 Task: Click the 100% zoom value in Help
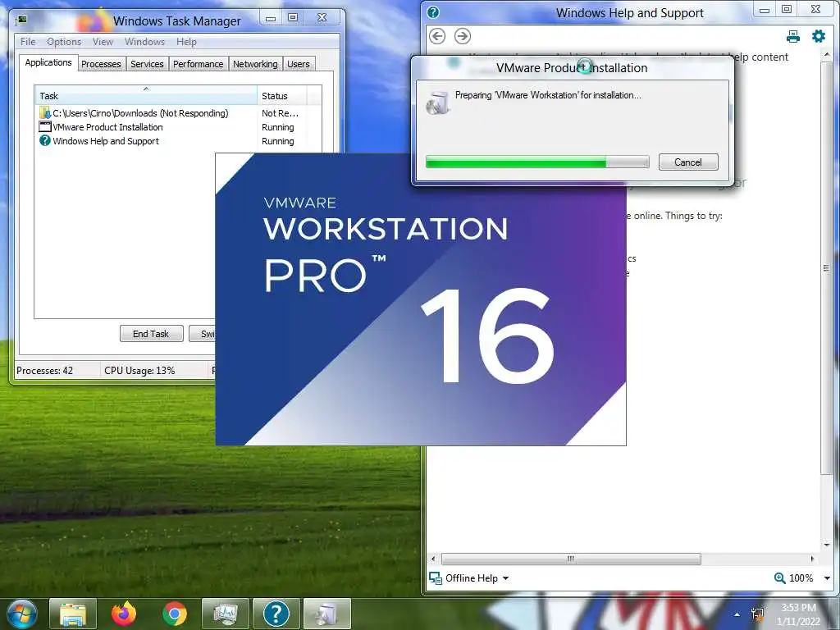[801, 578]
